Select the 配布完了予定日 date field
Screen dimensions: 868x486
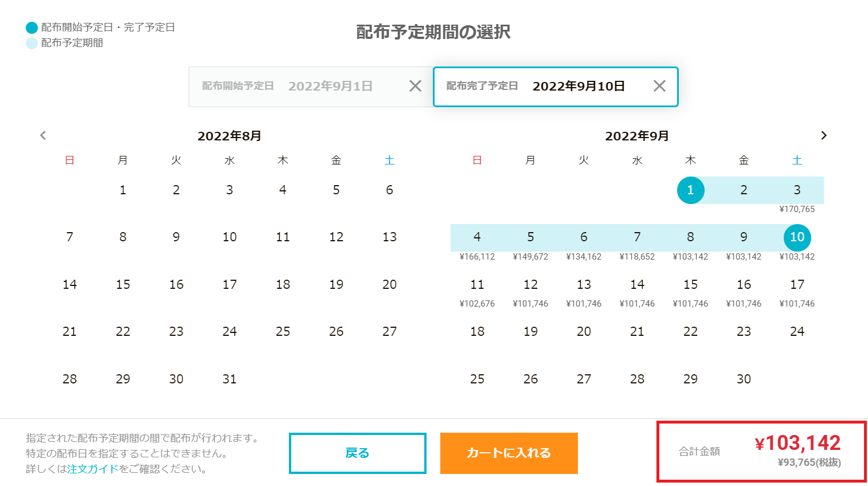pyautogui.click(x=556, y=87)
